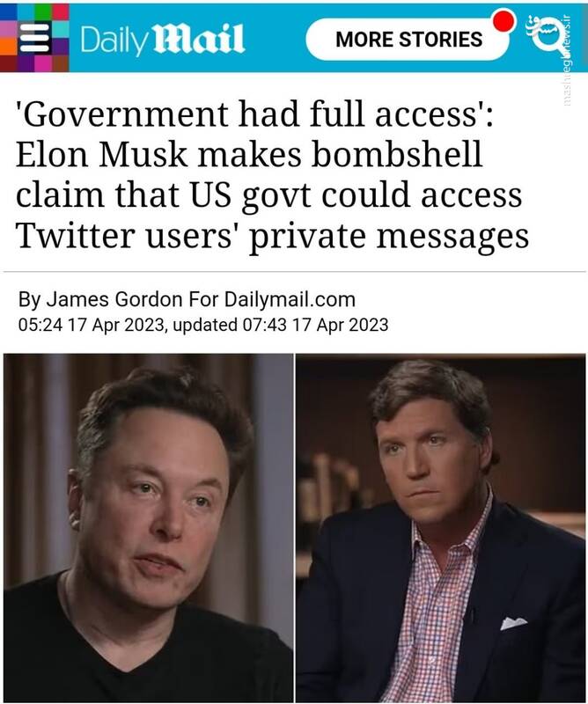Open the 'Government had full access' headline line

point(254,114)
